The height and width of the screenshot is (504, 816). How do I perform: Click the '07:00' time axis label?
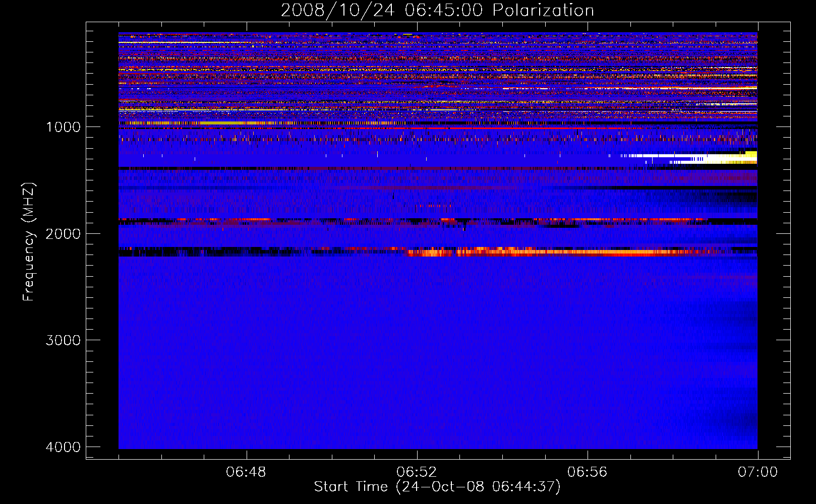coord(757,472)
